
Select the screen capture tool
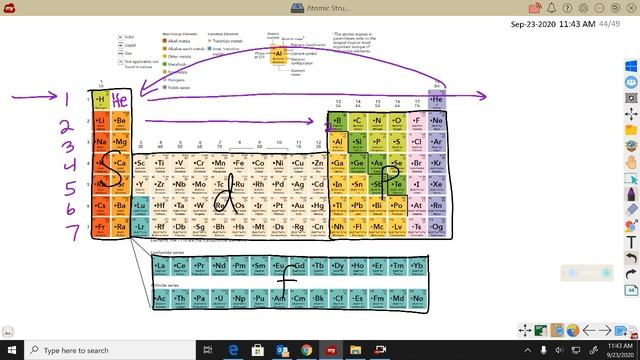[631, 98]
